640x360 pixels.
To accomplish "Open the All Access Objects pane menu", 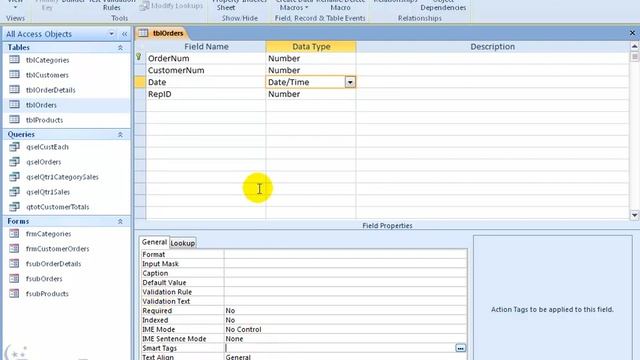I will pos(111,34).
